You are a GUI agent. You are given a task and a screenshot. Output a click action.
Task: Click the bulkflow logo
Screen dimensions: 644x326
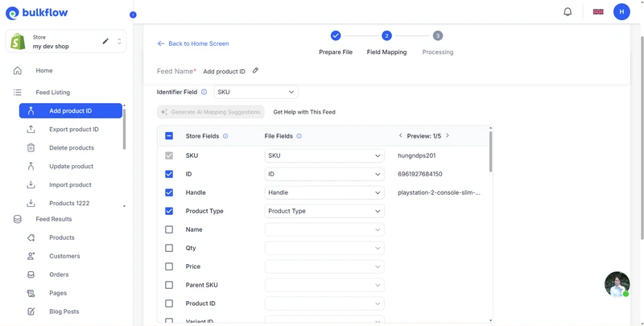(x=36, y=13)
